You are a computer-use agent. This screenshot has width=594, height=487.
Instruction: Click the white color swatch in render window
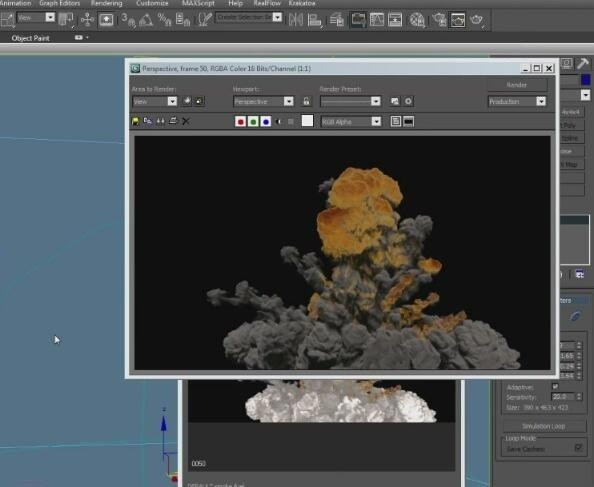(307, 121)
